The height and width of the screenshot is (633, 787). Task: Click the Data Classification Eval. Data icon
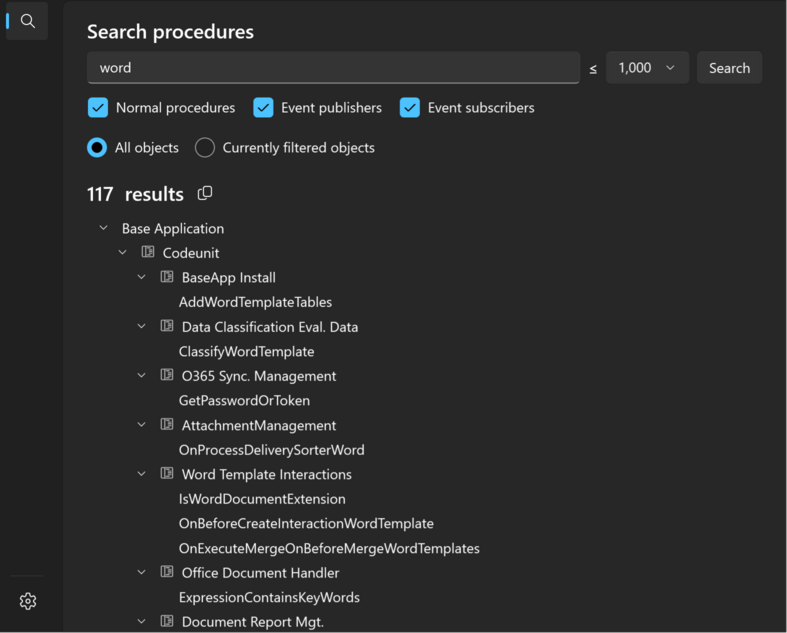click(167, 326)
